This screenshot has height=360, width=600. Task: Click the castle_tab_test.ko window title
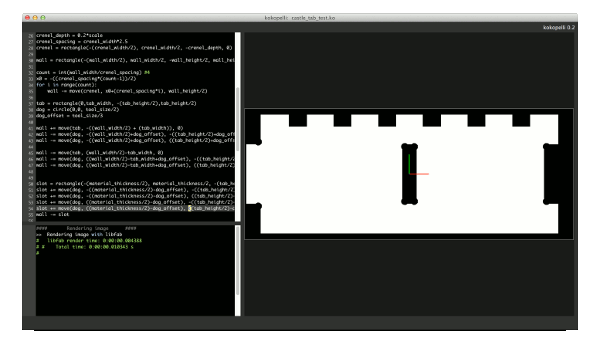point(313,18)
